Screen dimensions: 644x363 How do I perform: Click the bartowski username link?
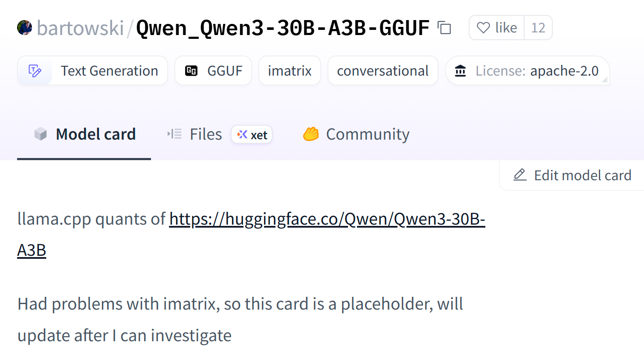[x=80, y=28]
